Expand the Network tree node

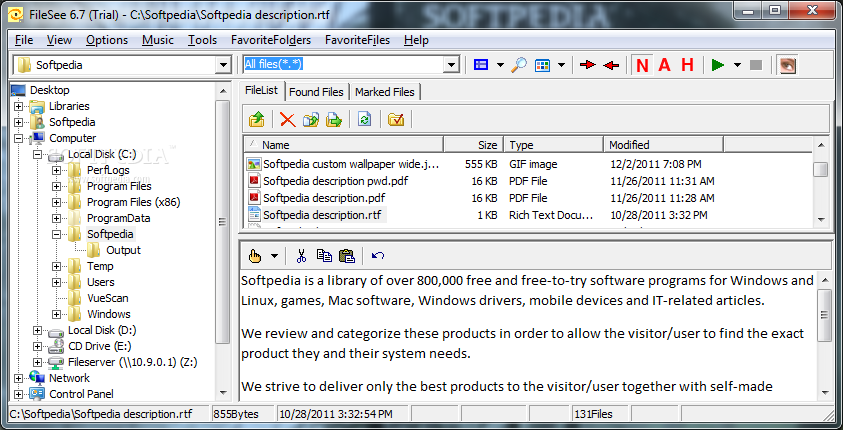(x=19, y=378)
